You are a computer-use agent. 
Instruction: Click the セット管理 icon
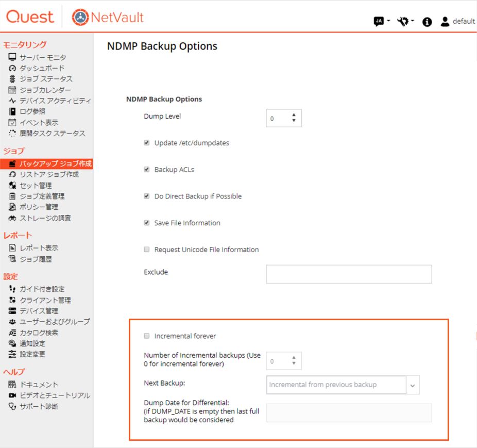click(x=12, y=185)
